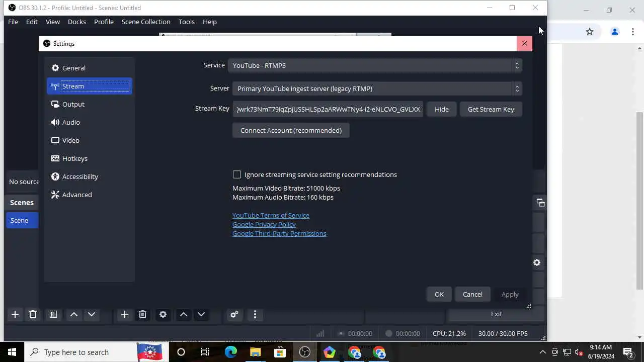Confirm settings with OK button
This screenshot has height=362, width=644.
439,294
